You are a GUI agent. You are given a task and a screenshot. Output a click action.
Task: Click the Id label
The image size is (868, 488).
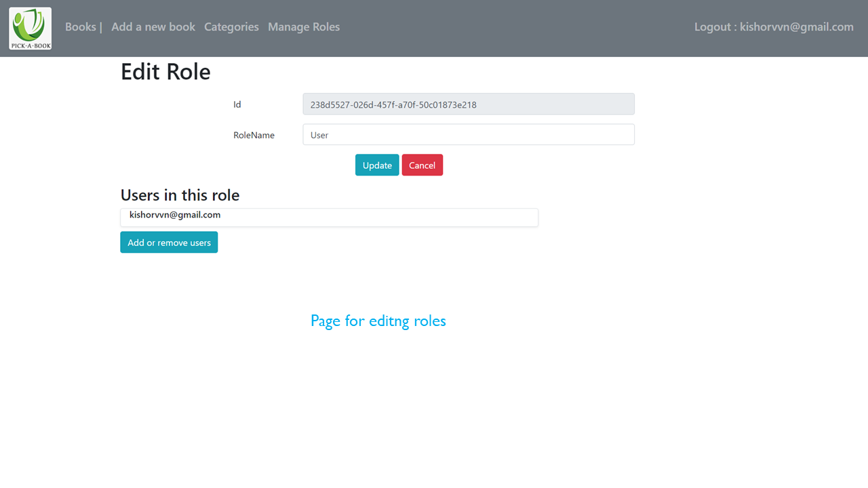tap(237, 105)
